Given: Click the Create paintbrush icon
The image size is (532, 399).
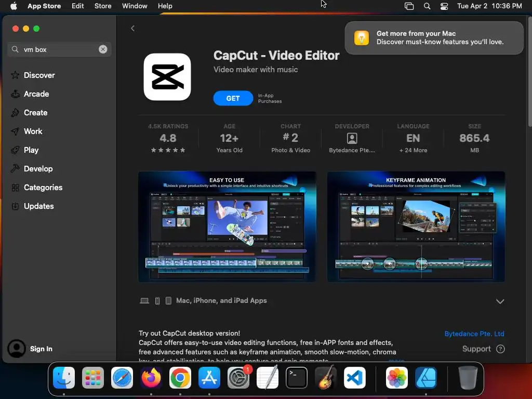Looking at the screenshot, I should [15, 113].
